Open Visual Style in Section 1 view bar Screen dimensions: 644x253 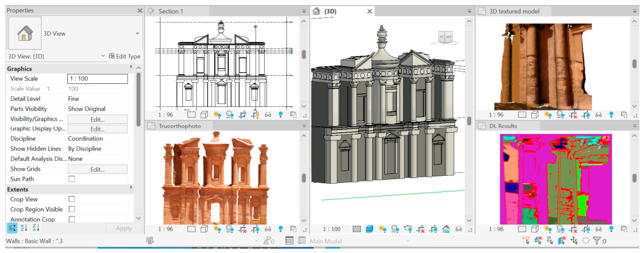(204, 115)
